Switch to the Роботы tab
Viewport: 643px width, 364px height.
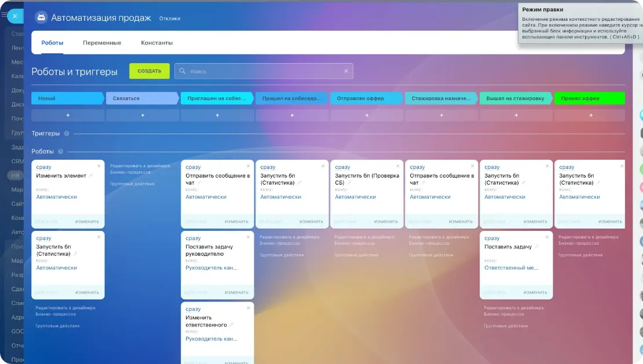pyautogui.click(x=52, y=43)
